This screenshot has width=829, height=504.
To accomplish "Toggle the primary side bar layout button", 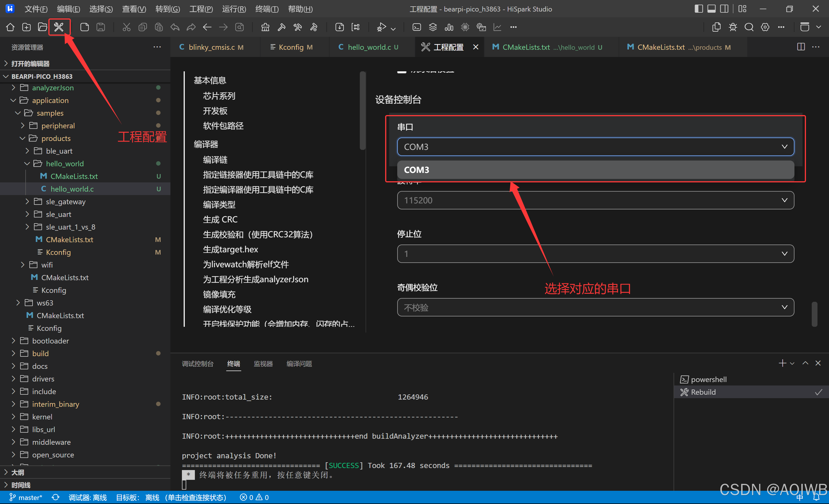I will 698,9.
